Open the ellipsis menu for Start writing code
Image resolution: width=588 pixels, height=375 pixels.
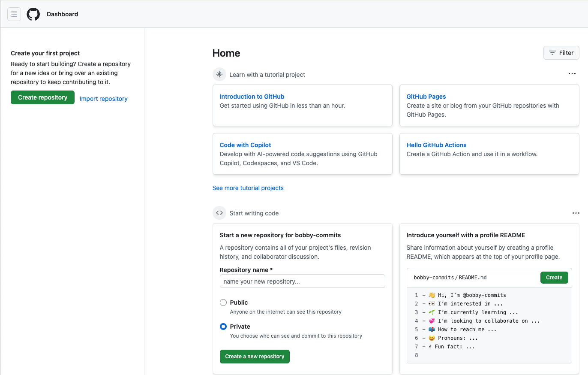point(576,213)
